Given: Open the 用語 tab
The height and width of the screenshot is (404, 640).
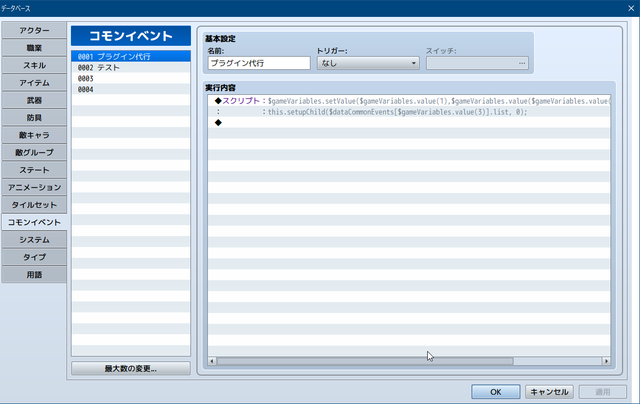Looking at the screenshot, I should [34, 275].
